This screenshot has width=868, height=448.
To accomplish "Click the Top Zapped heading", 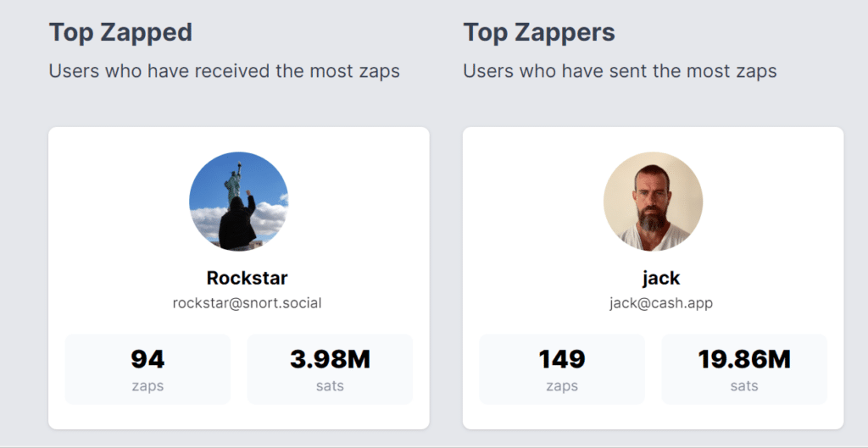I will point(120,32).
